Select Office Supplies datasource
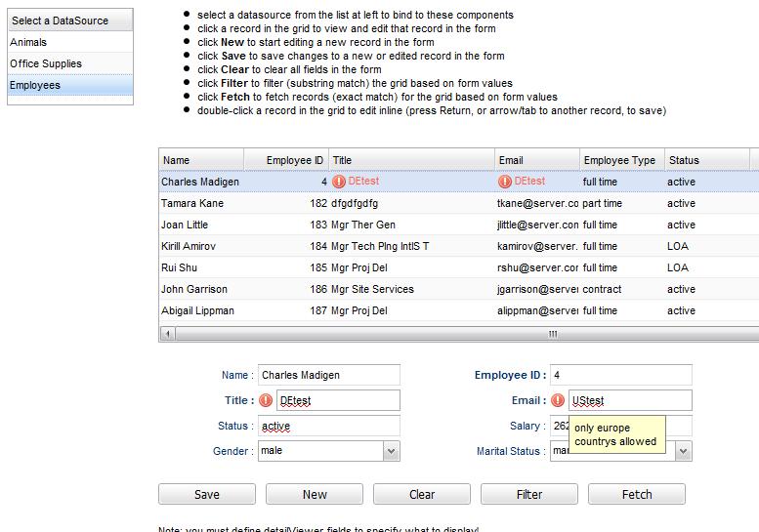This screenshot has width=759, height=532. coord(69,63)
